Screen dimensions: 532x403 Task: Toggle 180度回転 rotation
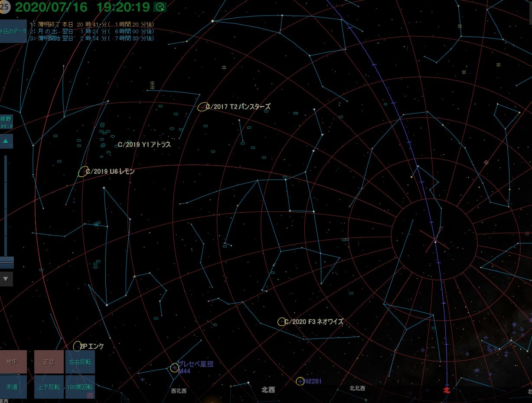click(80, 387)
